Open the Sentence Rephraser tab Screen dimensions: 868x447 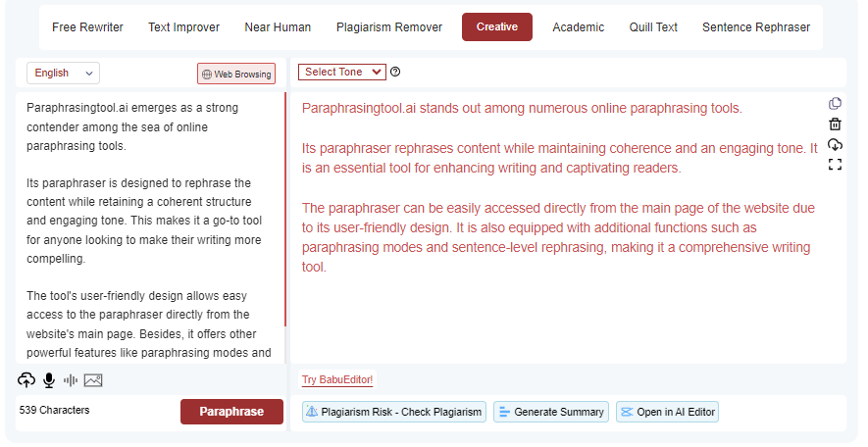[756, 27]
